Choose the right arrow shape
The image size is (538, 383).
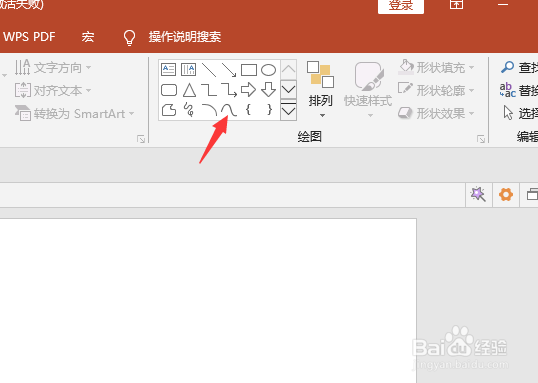pyautogui.click(x=248, y=90)
